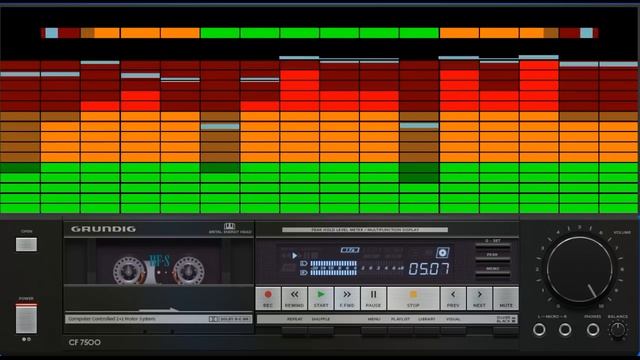Viewport: 640px width, 360px height.
Task: Click the GRUNDIG brand logo
Action: click(x=103, y=229)
